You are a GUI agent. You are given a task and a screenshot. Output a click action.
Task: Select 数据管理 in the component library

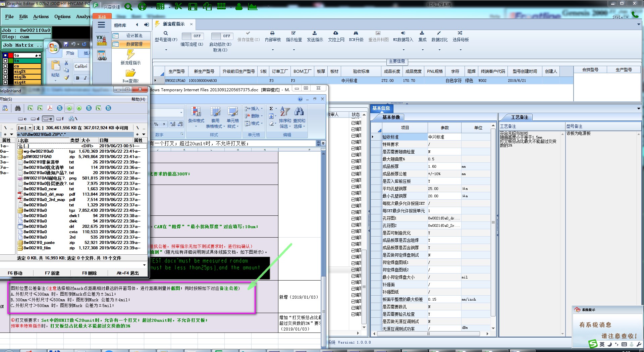[131, 44]
